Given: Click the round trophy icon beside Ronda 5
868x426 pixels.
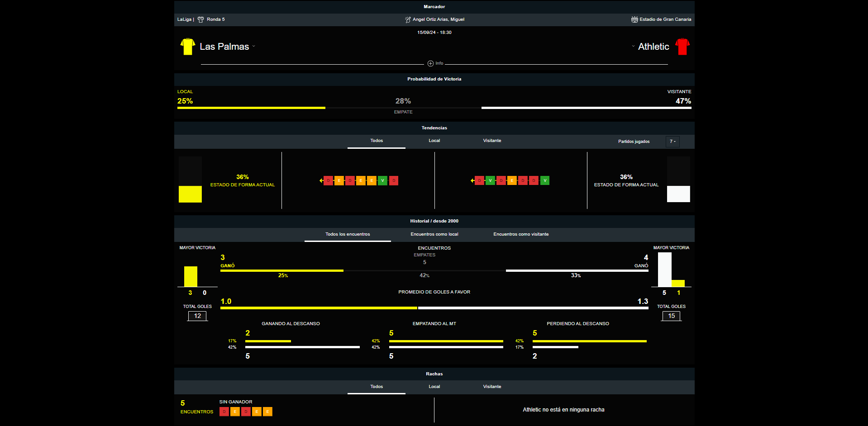Looking at the screenshot, I should (200, 19).
